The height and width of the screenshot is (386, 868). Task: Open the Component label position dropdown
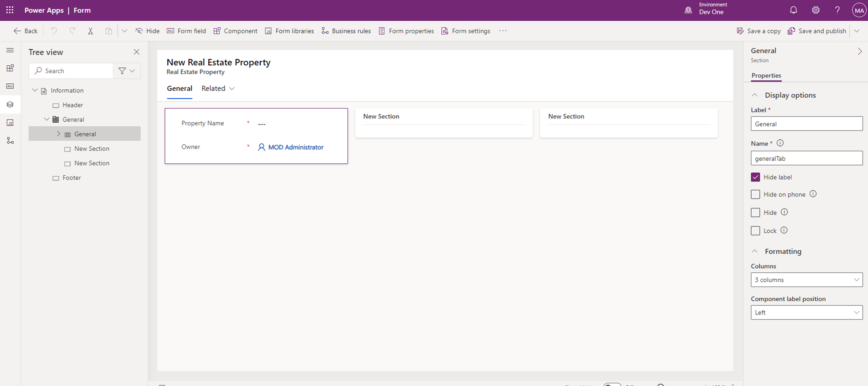click(806, 312)
